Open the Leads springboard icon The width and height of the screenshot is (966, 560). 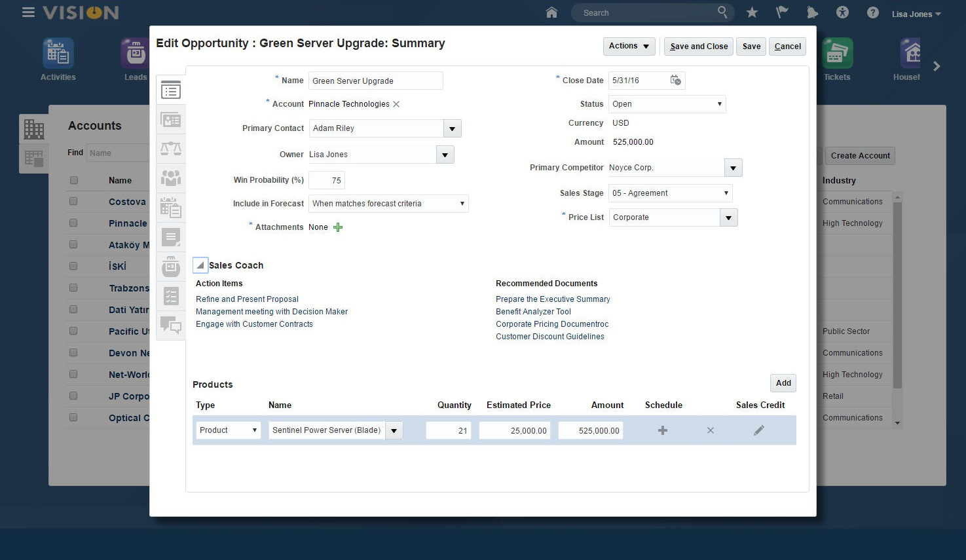pyautogui.click(x=135, y=53)
